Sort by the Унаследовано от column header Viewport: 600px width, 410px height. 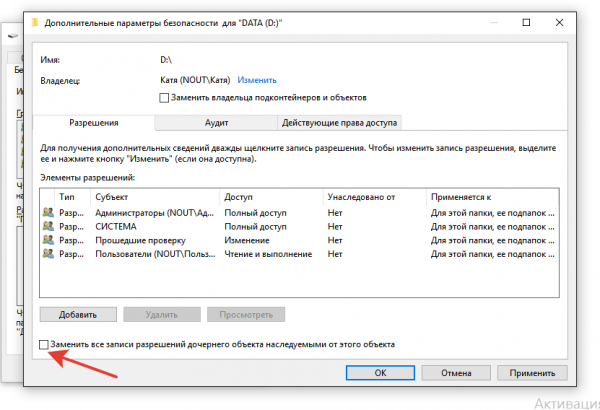[375, 197]
